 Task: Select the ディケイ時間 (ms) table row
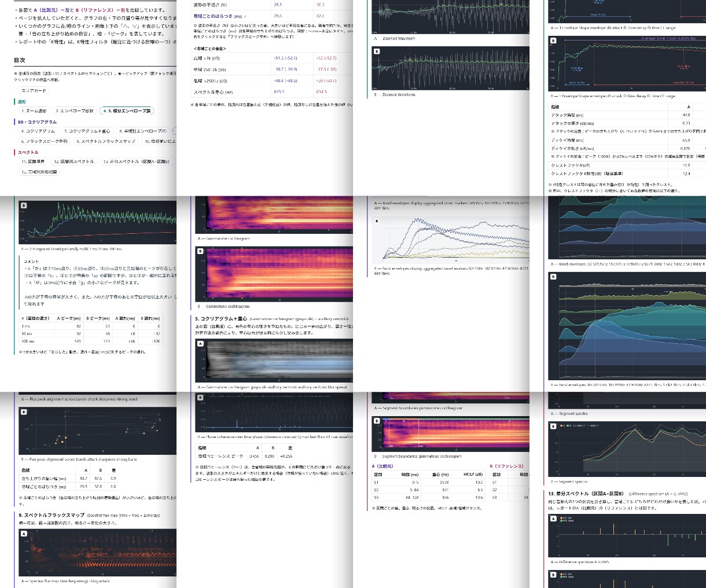[x=627, y=140]
